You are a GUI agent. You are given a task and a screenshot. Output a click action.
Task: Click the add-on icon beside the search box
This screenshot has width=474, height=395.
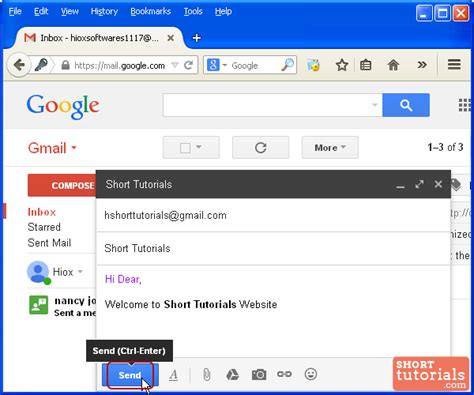[313, 65]
